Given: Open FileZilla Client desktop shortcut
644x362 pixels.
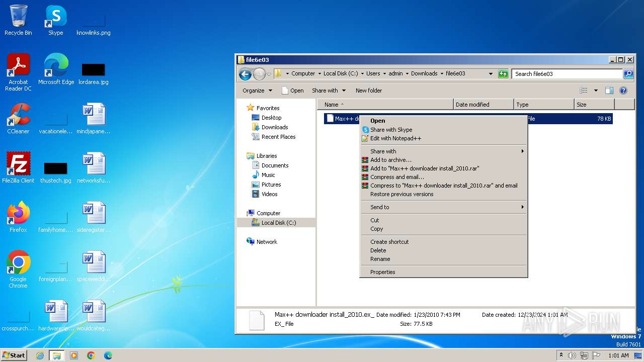Looking at the screenshot, I should click(x=18, y=167).
